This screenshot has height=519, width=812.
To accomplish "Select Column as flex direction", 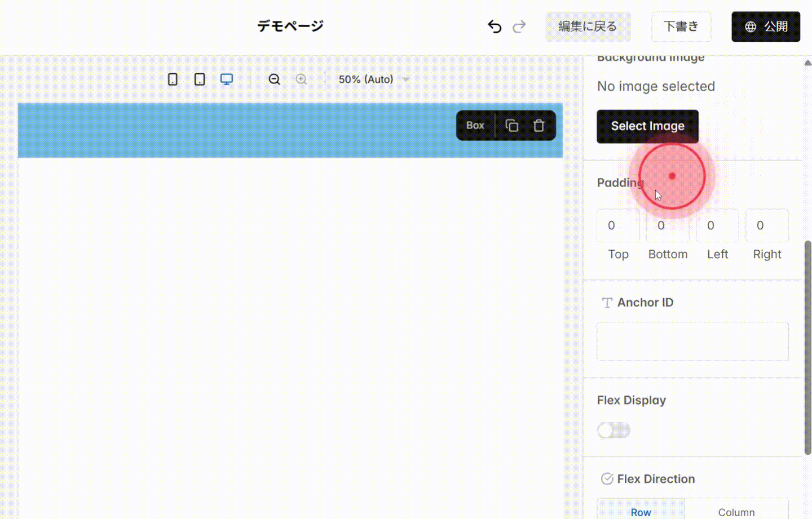I will 736,512.
